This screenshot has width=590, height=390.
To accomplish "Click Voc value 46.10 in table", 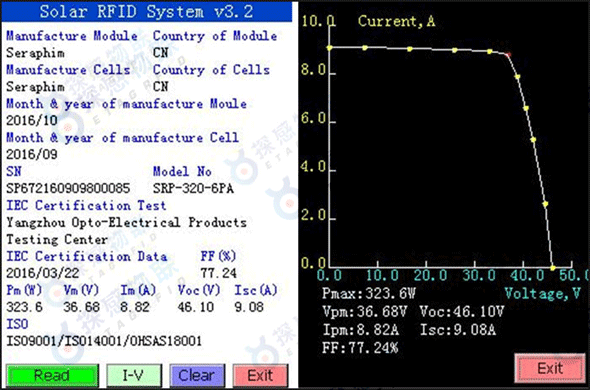I will 196,307.
